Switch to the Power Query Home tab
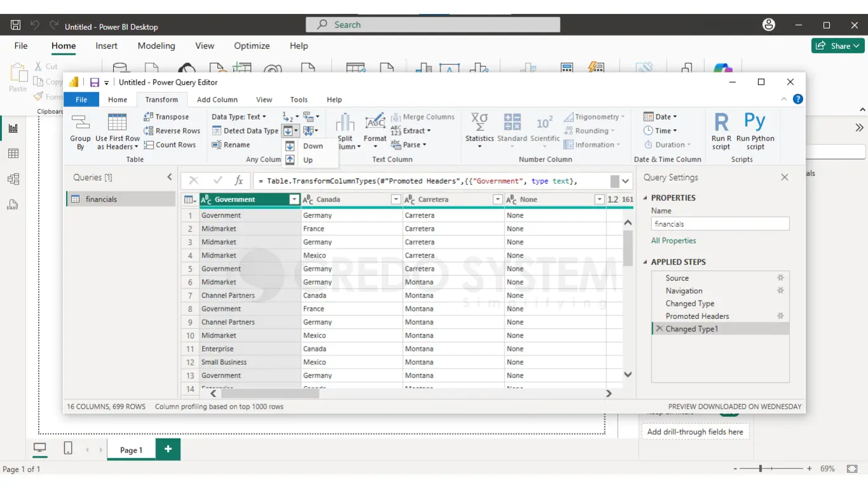 pos(118,100)
